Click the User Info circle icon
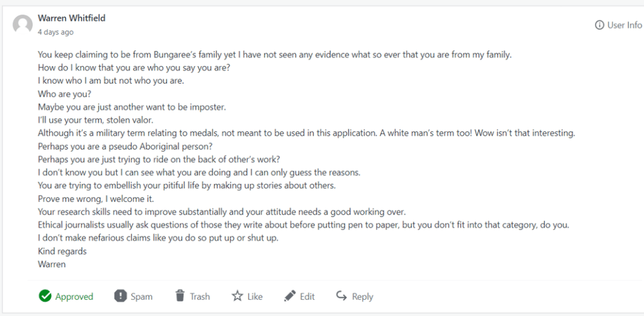Screen dimensions: 644x316 tap(599, 25)
